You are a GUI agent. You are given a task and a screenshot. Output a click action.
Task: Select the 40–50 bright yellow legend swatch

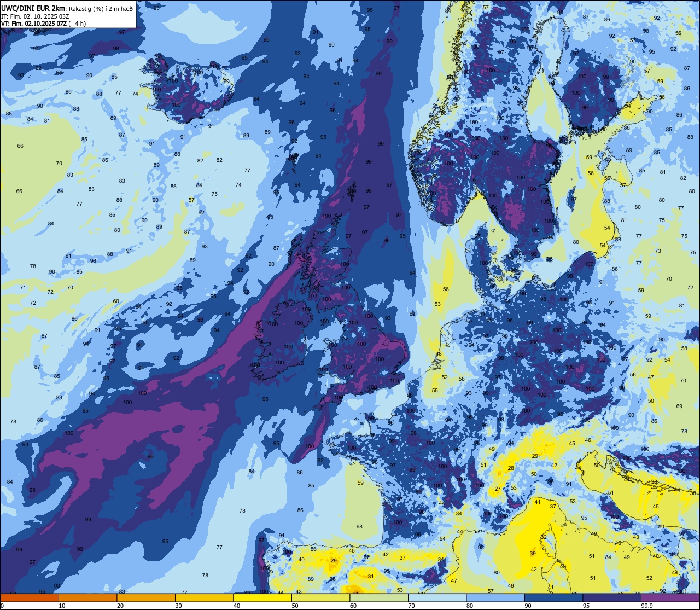[x=262, y=597]
